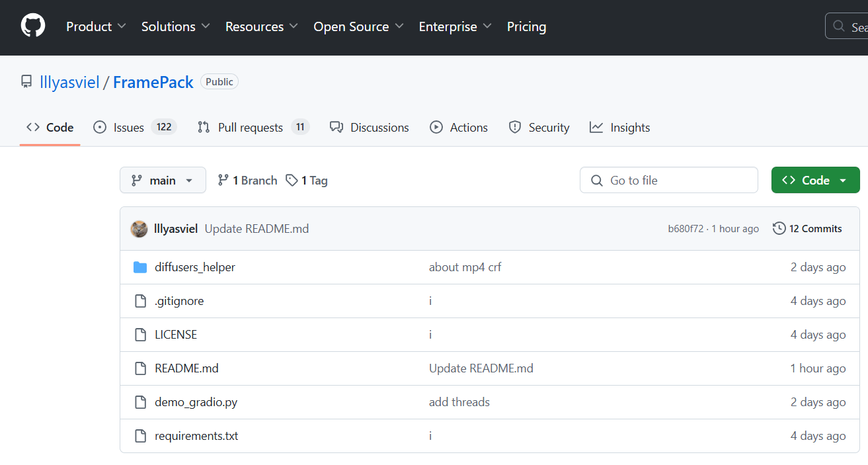Screen dimensions: 868x465
Task: Click the Public visibility label
Action: pos(219,82)
